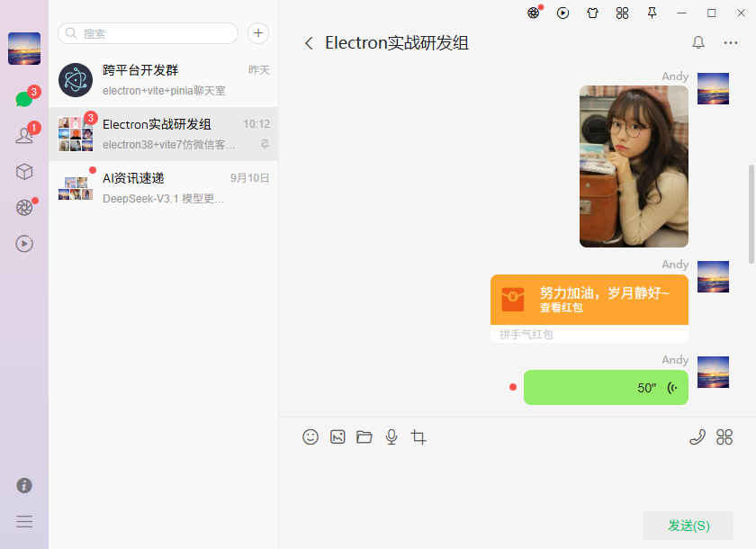The width and height of the screenshot is (756, 549).
Task: Open the video channel icon in sidebar
Action: [x=24, y=243]
